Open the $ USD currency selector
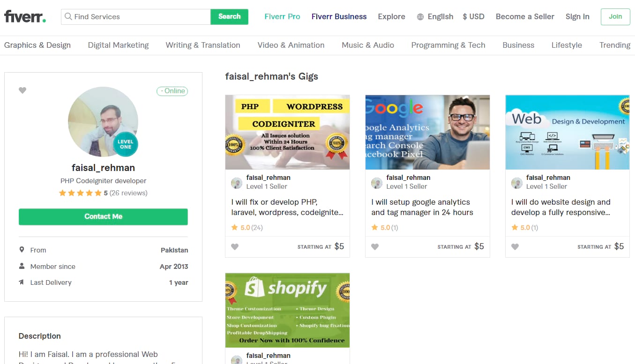Viewport: 635px width, 364px height. coord(473,17)
